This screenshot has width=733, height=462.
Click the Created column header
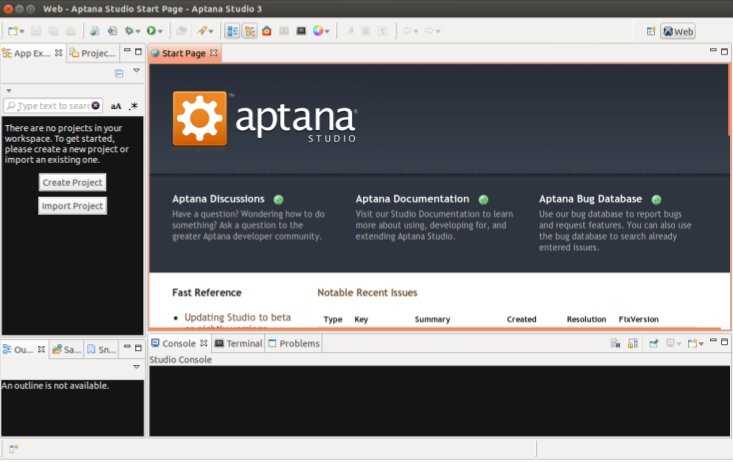[x=522, y=319]
